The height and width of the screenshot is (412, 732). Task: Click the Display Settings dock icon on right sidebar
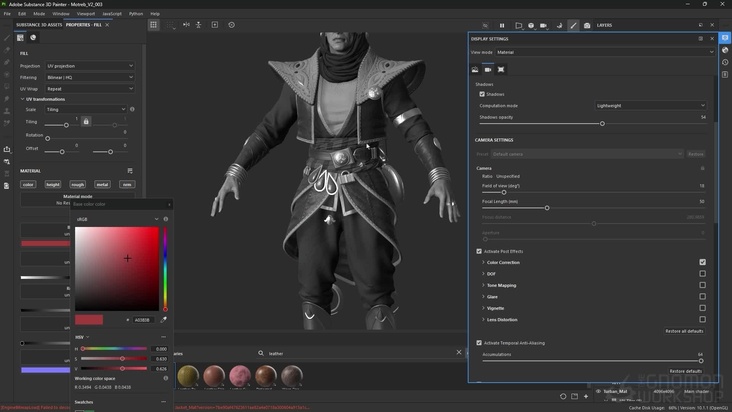pos(725,38)
